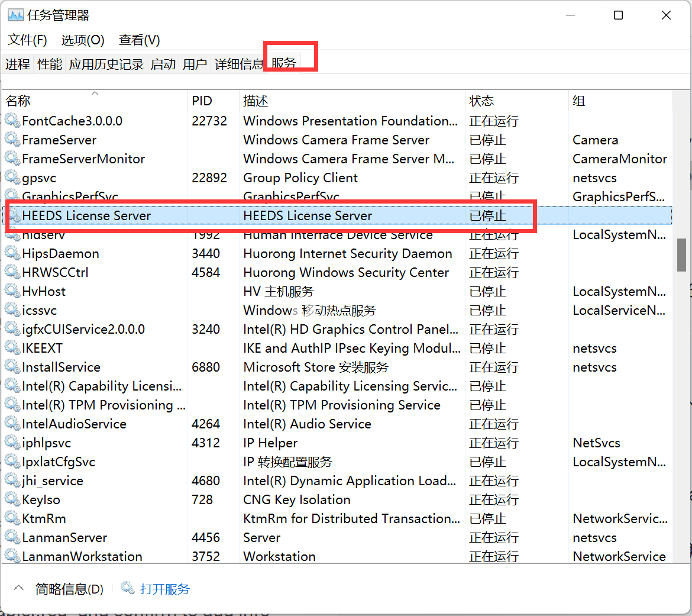Click the 正在运行 status of FontCache3.0.0.0
This screenshot has width=692, height=616.
494,121
